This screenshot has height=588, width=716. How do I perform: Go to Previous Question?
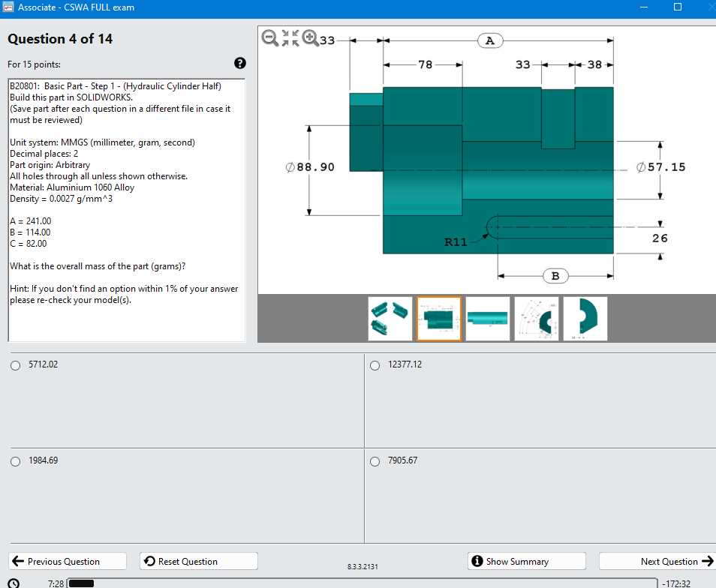(67, 561)
